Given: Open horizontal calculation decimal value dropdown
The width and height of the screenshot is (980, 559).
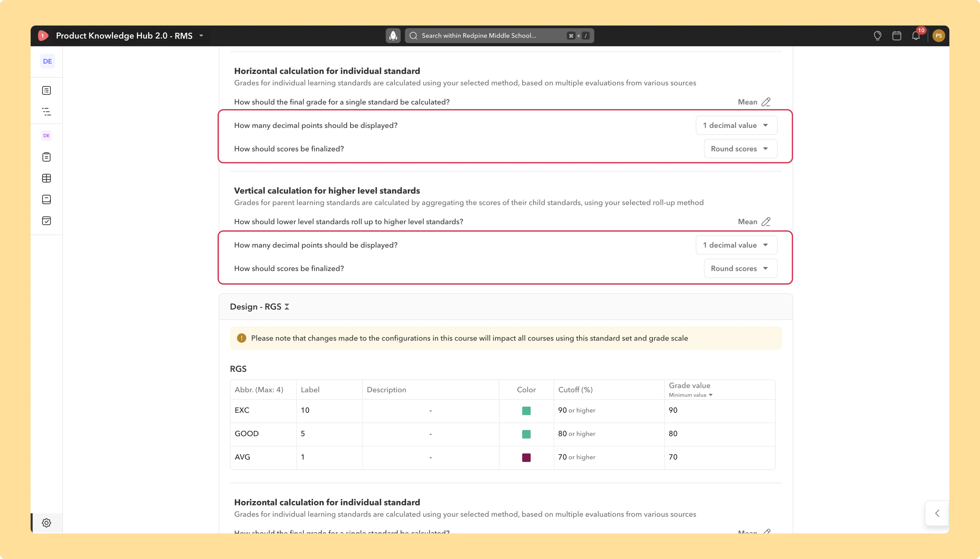Looking at the screenshot, I should [x=736, y=126].
